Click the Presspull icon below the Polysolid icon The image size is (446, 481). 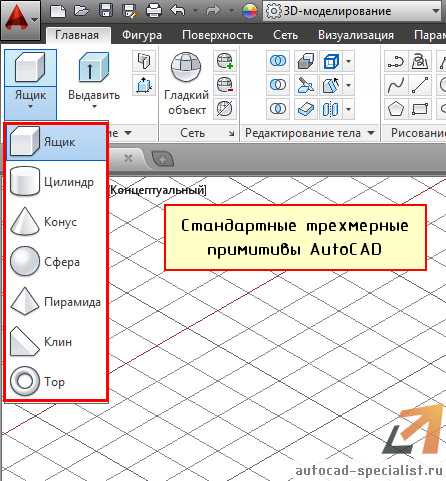[x=144, y=85]
